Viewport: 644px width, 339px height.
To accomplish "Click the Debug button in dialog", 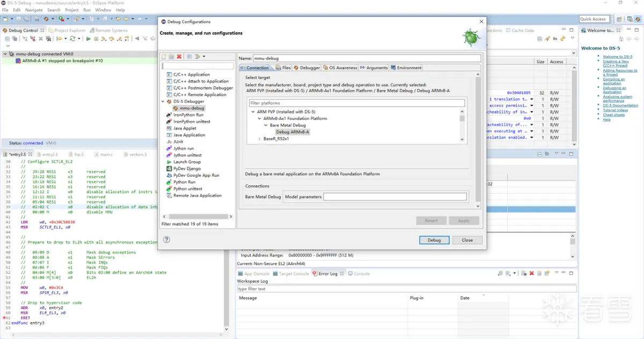I will (434, 240).
